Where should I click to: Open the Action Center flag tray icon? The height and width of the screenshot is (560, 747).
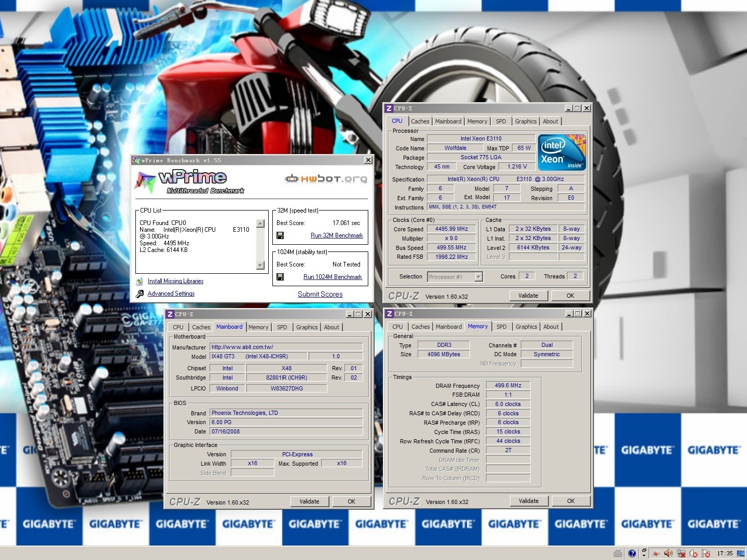[706, 553]
